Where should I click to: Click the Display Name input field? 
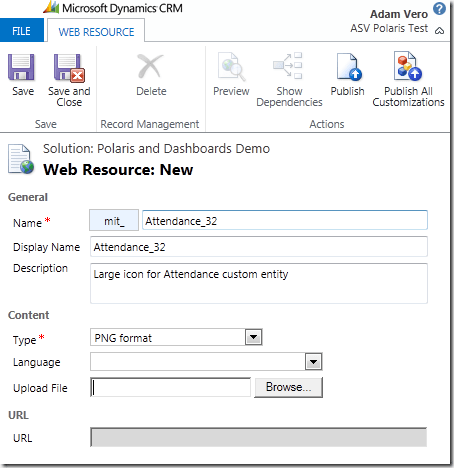(259, 247)
